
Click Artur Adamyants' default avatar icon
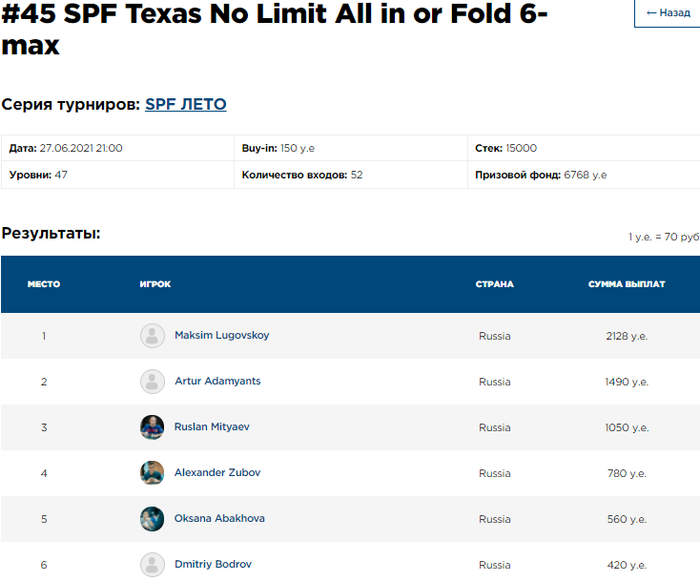coord(152,382)
